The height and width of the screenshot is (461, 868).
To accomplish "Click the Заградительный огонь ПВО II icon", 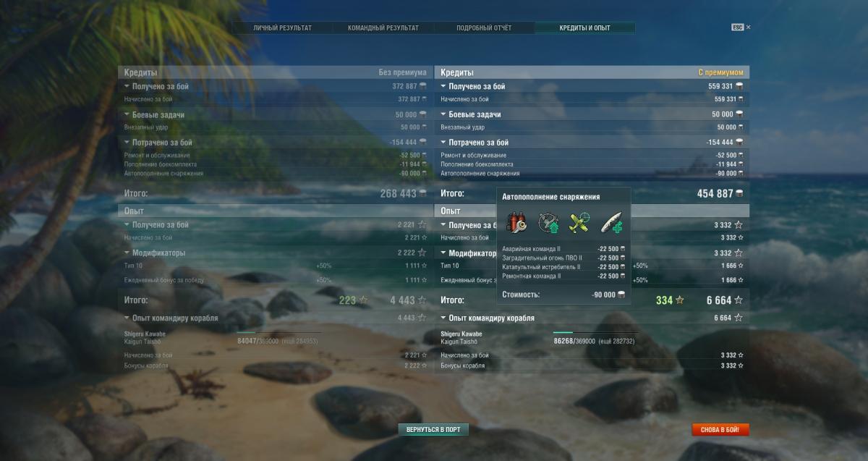I will pyautogui.click(x=548, y=223).
